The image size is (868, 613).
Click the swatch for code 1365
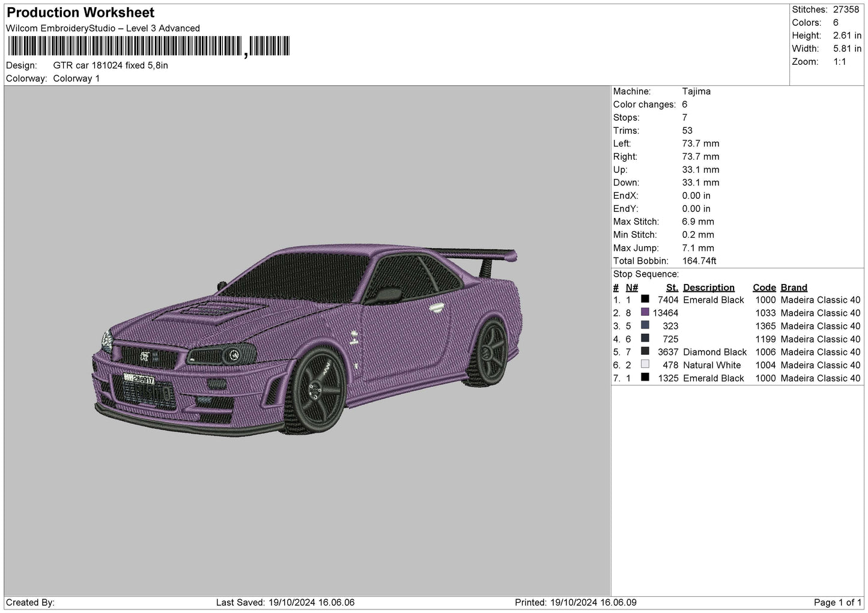point(645,325)
